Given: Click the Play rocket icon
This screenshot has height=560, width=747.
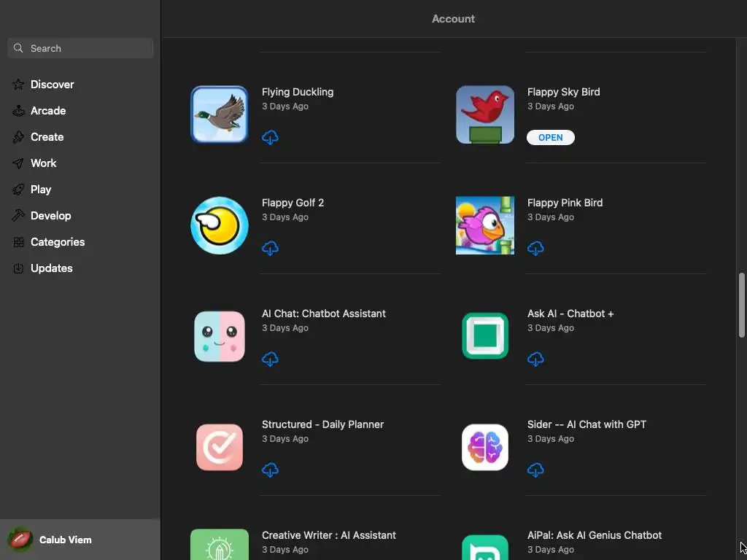Looking at the screenshot, I should 18,190.
